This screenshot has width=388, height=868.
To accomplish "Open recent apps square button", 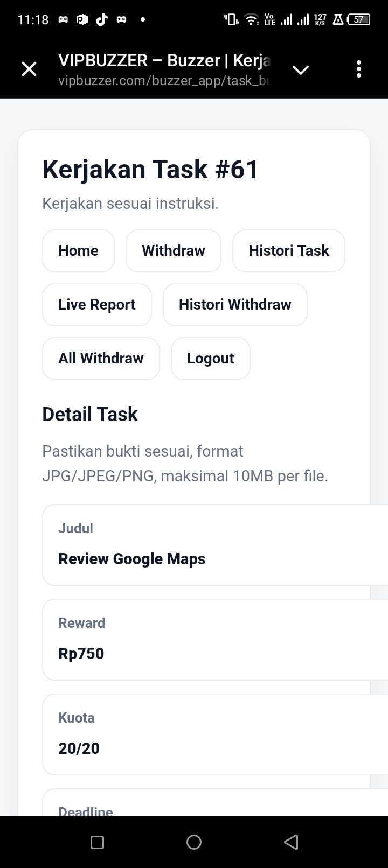I will 98,842.
